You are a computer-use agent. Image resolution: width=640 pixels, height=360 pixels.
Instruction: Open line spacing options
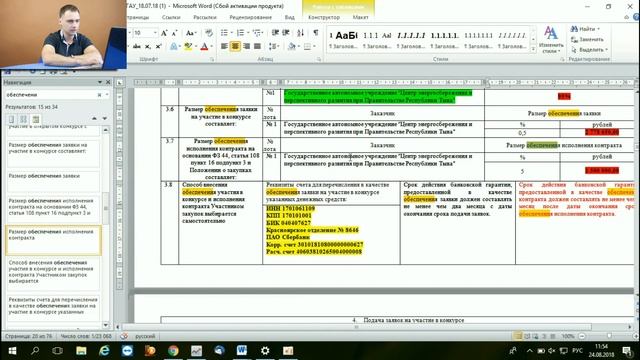(x=273, y=47)
